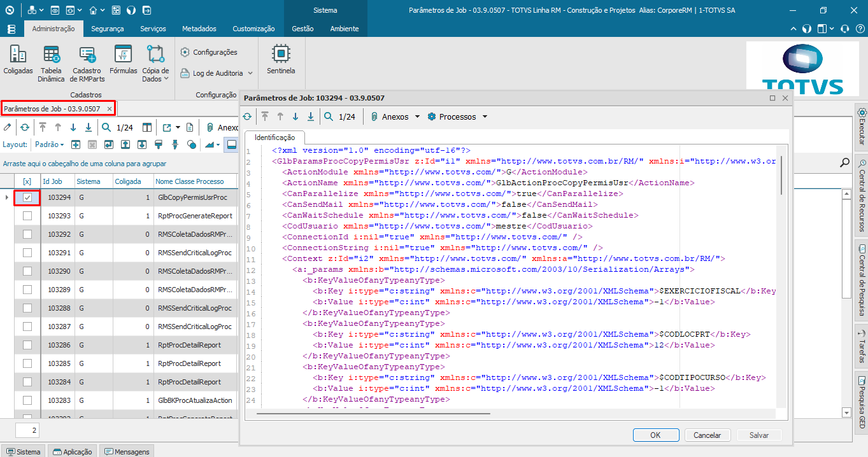
Task: Open the Sentinela monitor icon
Action: pos(281,60)
